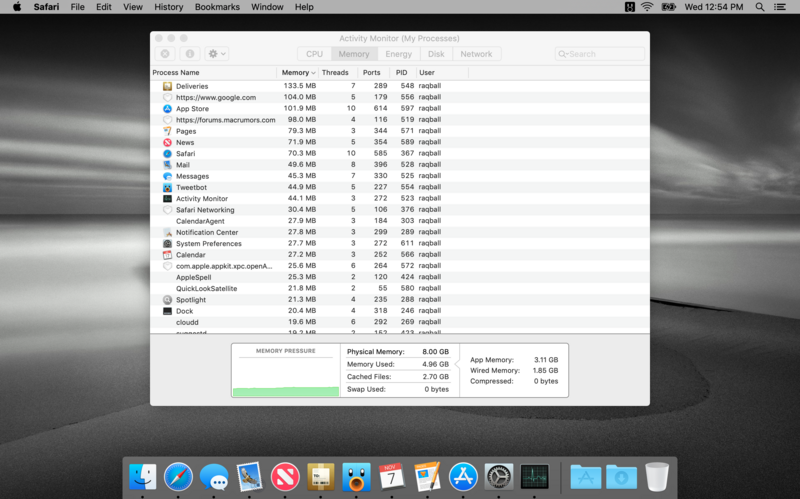800x499 pixels.
Task: Open the File menu
Action: (78, 7)
